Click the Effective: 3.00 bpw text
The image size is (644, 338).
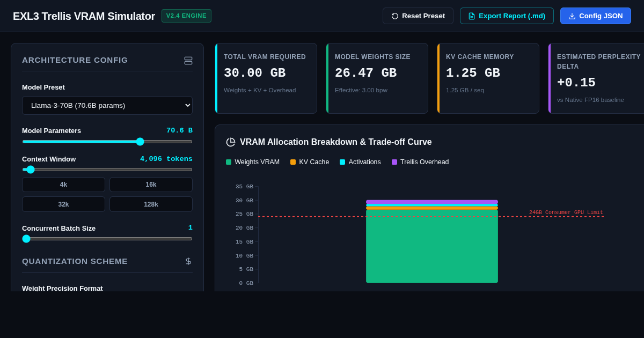[x=361, y=90]
